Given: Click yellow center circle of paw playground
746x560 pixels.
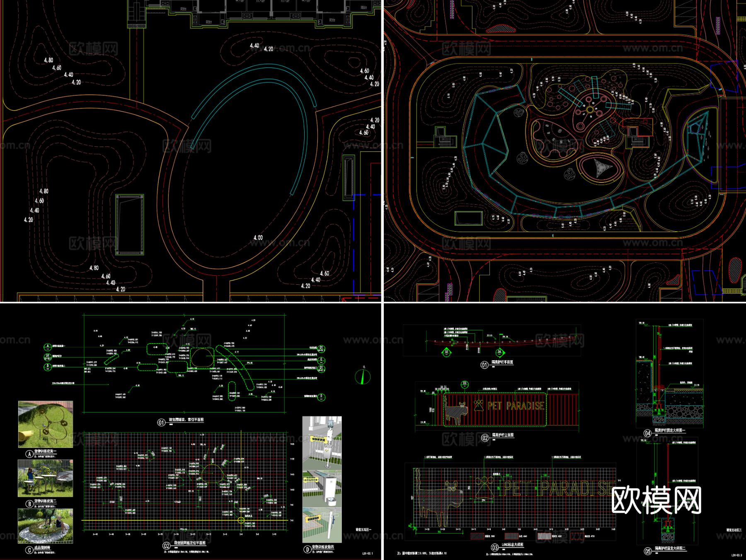Looking at the screenshot, I should pos(590,110).
